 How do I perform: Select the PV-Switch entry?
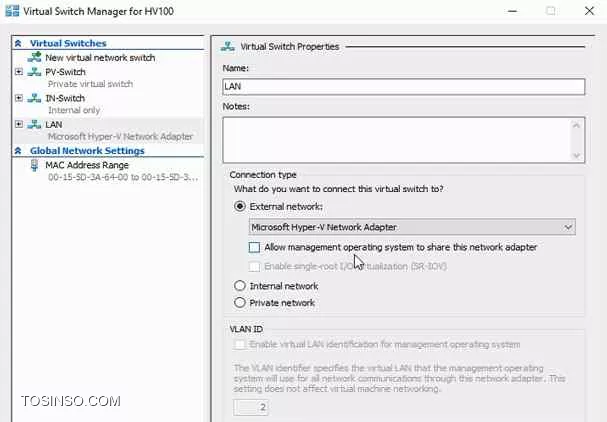click(65, 72)
